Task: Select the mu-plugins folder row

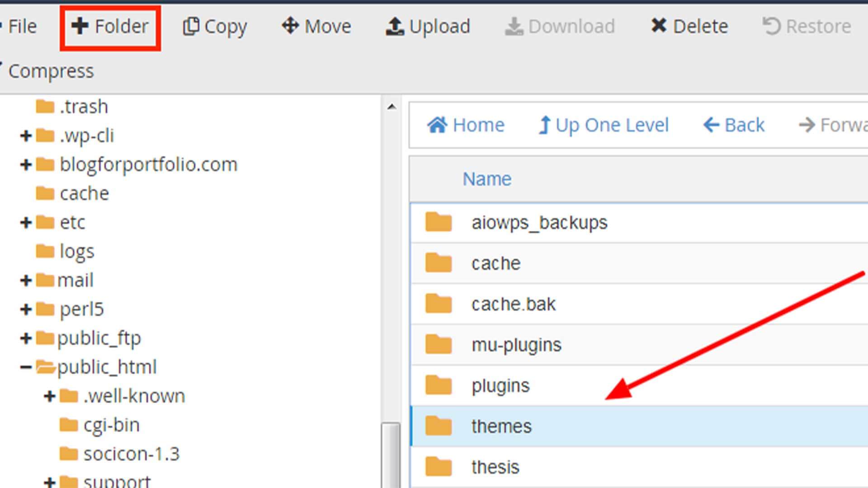Action: tap(639, 345)
